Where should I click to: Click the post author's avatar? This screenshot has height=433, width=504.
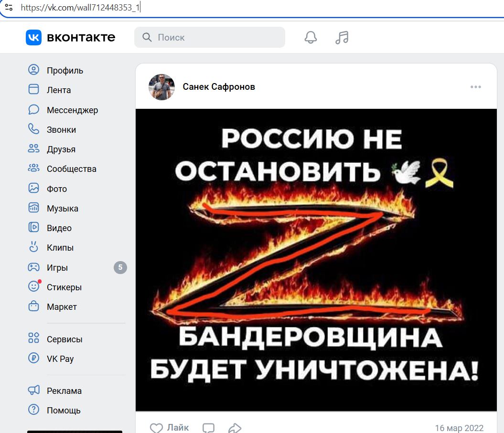click(161, 87)
